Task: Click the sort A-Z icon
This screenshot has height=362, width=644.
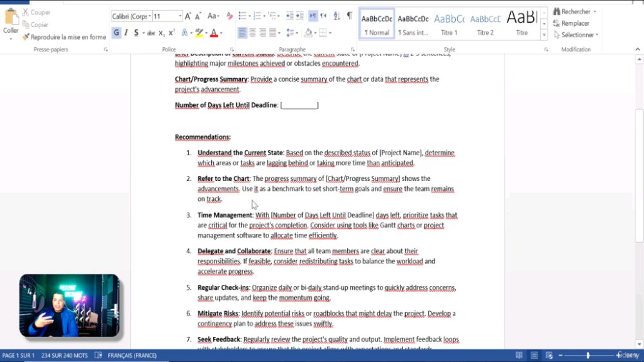Action: click(337, 16)
